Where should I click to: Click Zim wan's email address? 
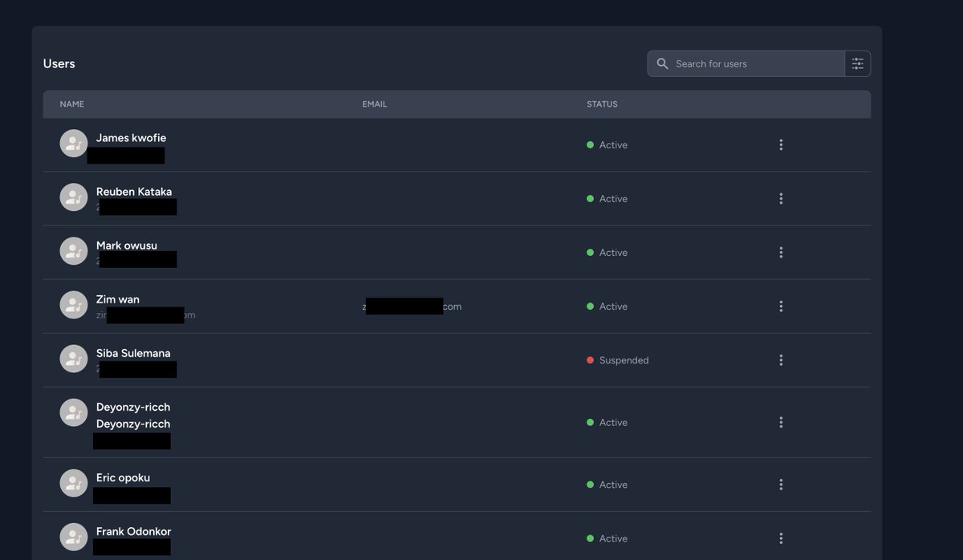(412, 306)
